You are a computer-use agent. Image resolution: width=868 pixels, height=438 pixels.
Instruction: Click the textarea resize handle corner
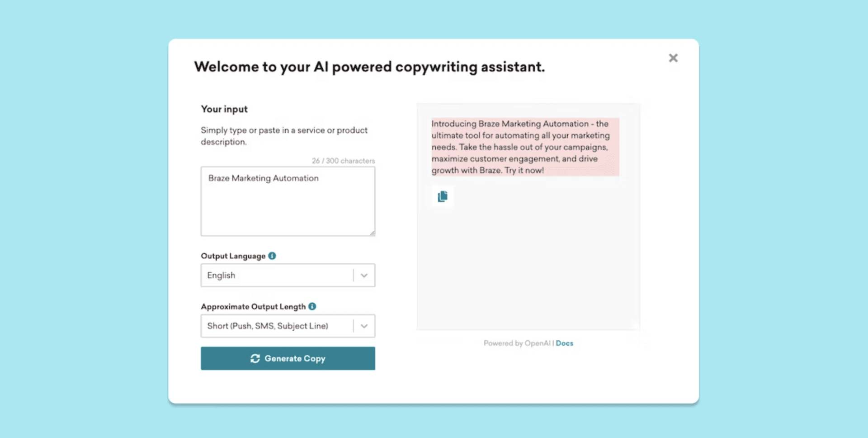coord(373,233)
